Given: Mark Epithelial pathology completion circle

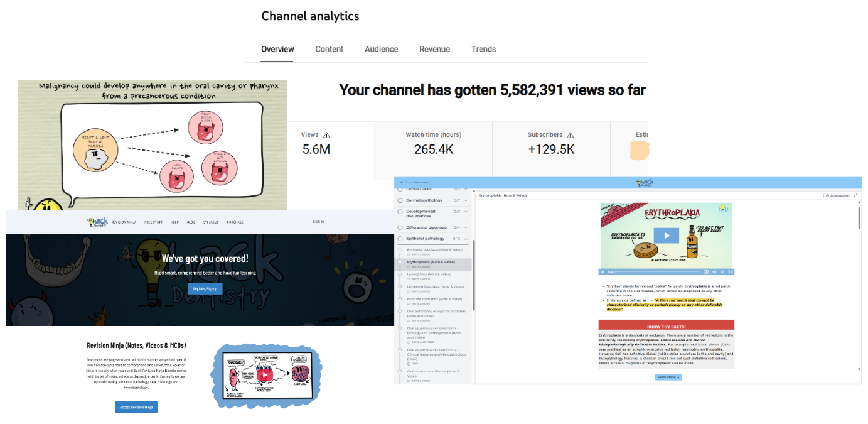Looking at the screenshot, I should pos(400,239).
